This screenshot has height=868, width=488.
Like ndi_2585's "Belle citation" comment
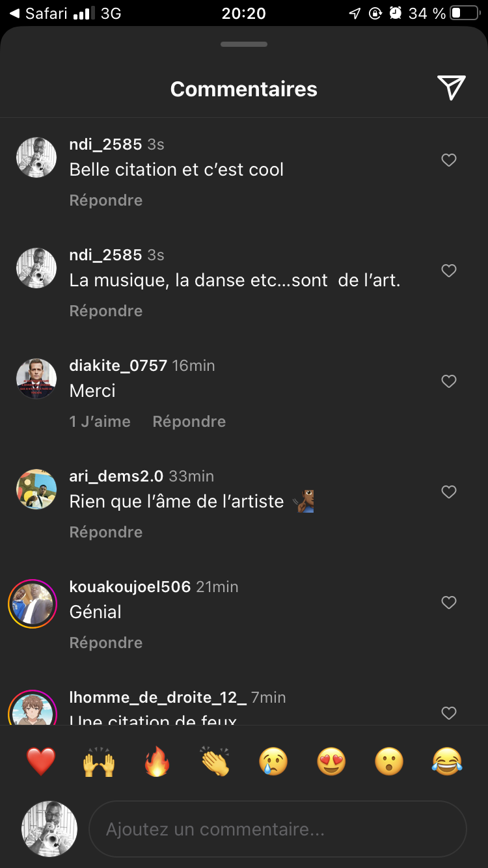coord(449,160)
